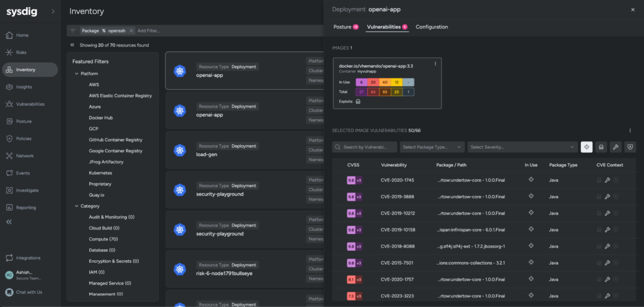
Task: Click the In Use icon for CVE-2020-1745
Action: [x=531, y=179]
